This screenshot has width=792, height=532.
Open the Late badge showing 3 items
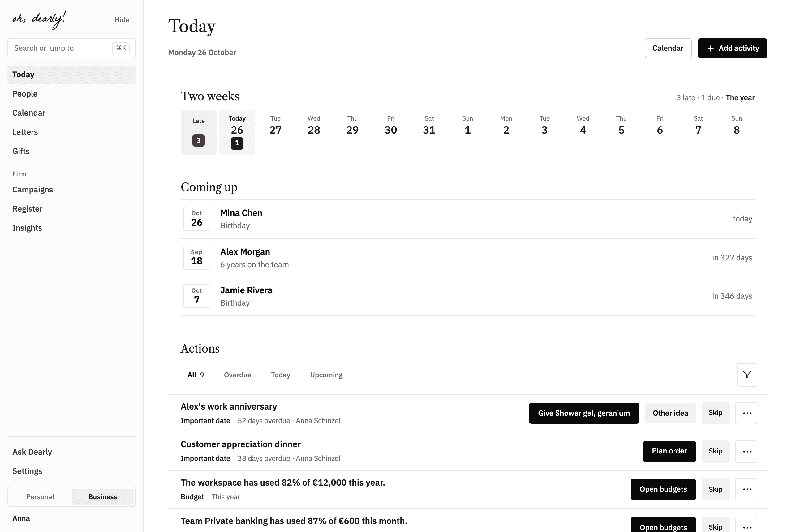pyautogui.click(x=199, y=132)
